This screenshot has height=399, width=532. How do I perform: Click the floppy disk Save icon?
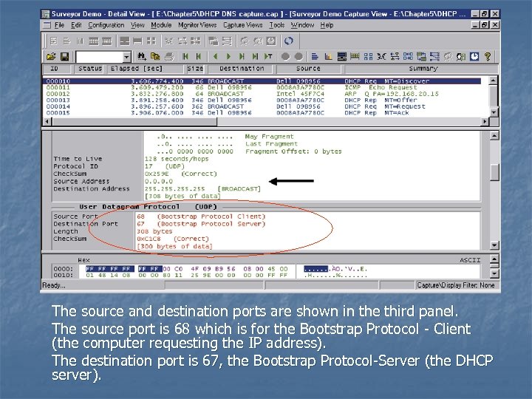[x=64, y=56]
